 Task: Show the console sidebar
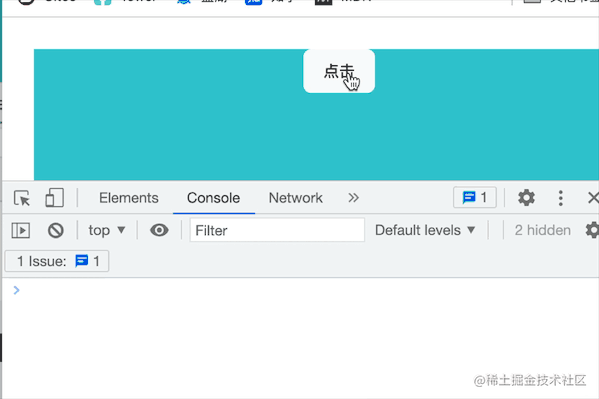pyautogui.click(x=21, y=230)
